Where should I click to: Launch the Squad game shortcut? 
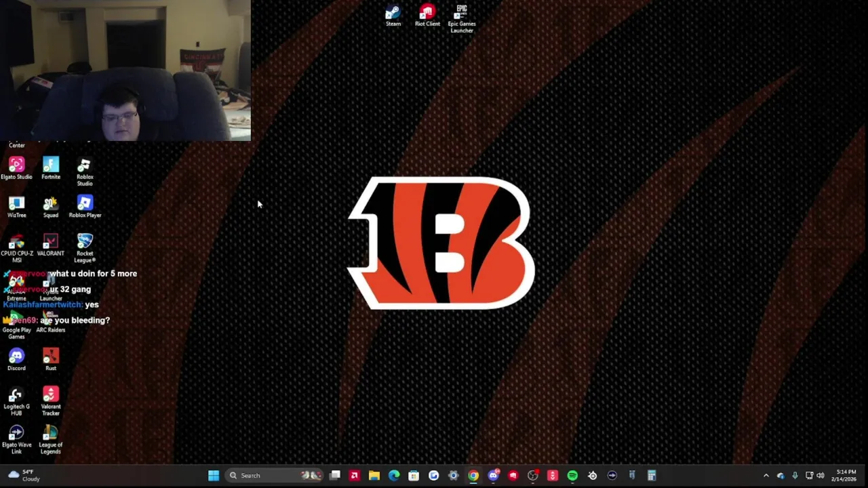click(x=51, y=207)
